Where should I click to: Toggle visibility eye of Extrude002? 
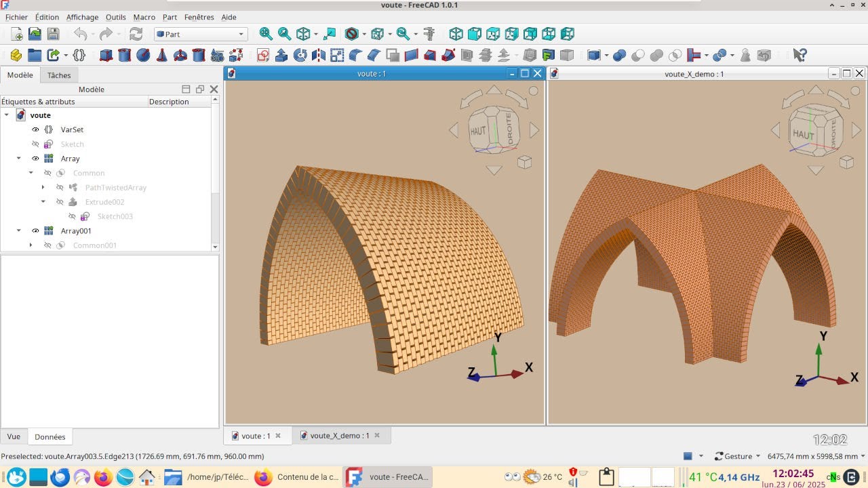point(60,202)
